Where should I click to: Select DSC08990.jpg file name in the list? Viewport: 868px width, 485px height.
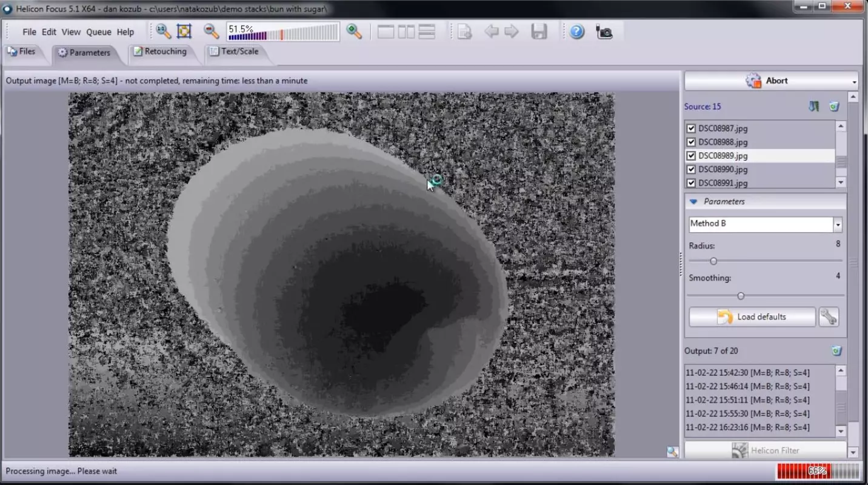pyautogui.click(x=723, y=169)
